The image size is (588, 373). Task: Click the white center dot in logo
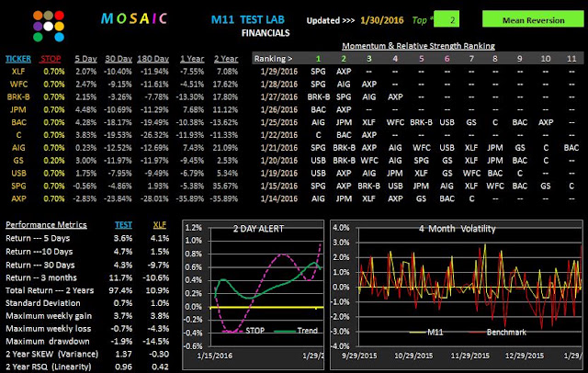point(49,27)
